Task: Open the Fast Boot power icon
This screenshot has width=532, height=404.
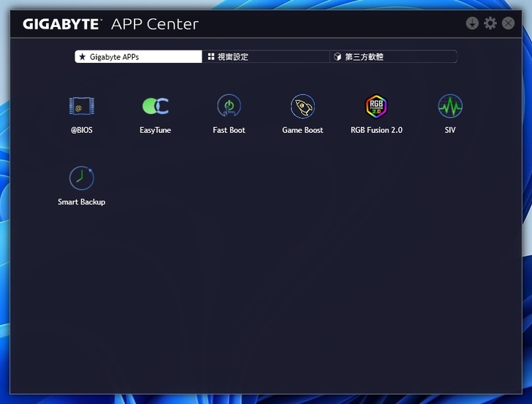Action: click(x=229, y=107)
